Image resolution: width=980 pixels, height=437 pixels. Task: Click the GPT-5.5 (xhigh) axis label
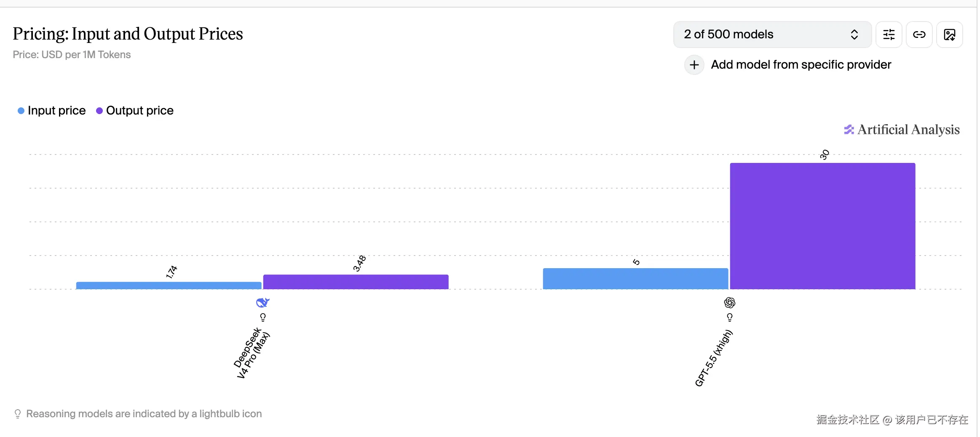point(713,358)
